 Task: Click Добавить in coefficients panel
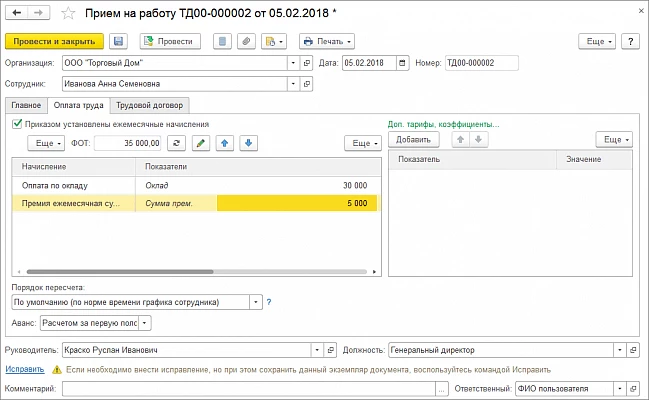click(x=413, y=140)
